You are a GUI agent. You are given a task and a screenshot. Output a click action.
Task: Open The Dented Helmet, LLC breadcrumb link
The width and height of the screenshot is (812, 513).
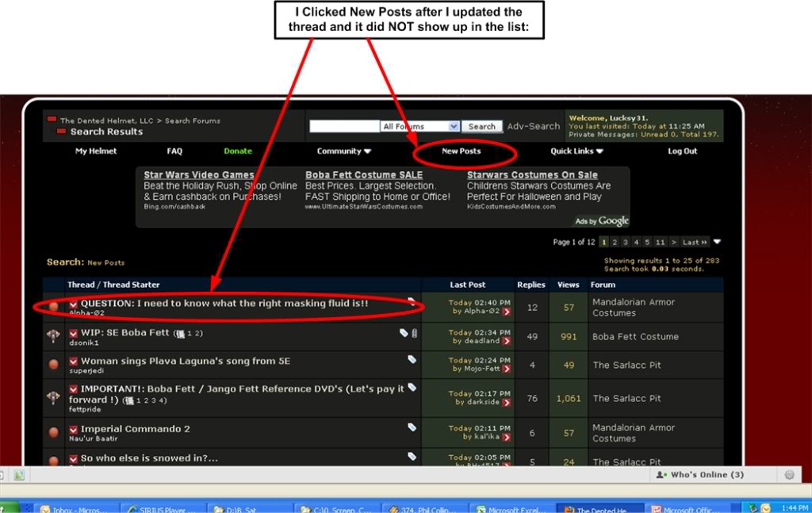107,121
